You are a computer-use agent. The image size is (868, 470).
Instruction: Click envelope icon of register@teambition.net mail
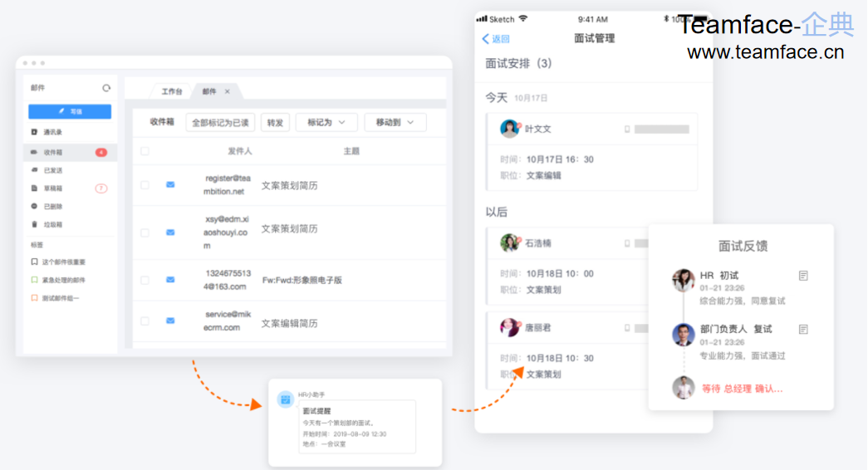tap(170, 185)
